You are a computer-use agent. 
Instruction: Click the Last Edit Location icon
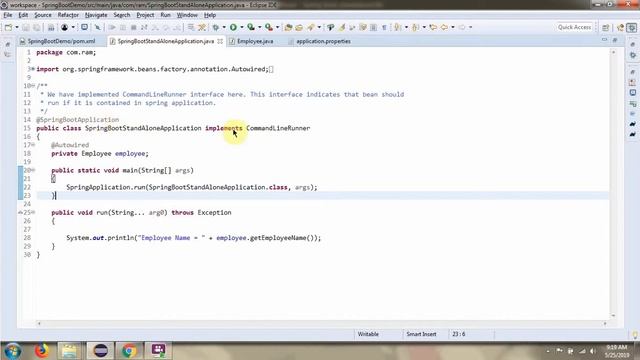[433, 27]
